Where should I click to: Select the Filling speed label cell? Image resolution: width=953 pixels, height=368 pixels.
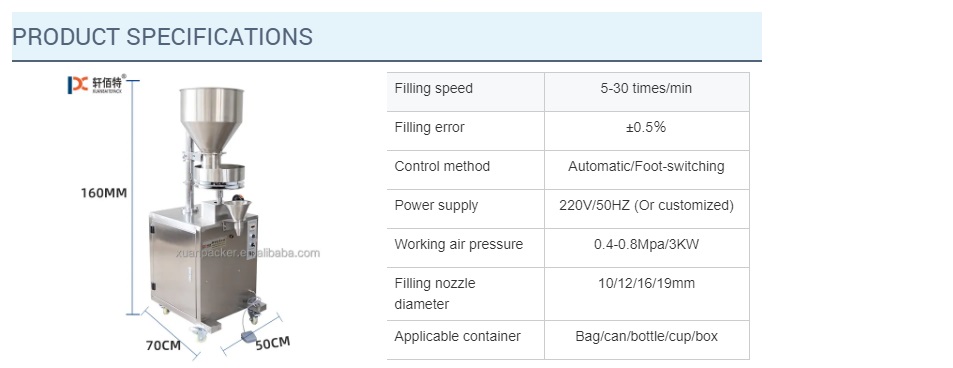click(x=466, y=92)
